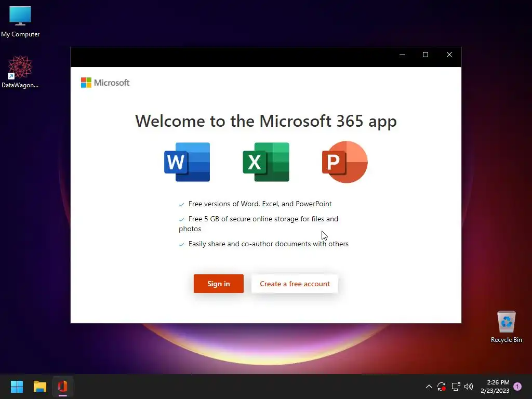Select the Recycle Bin desktop icon
The height and width of the screenshot is (399, 532).
(x=506, y=327)
